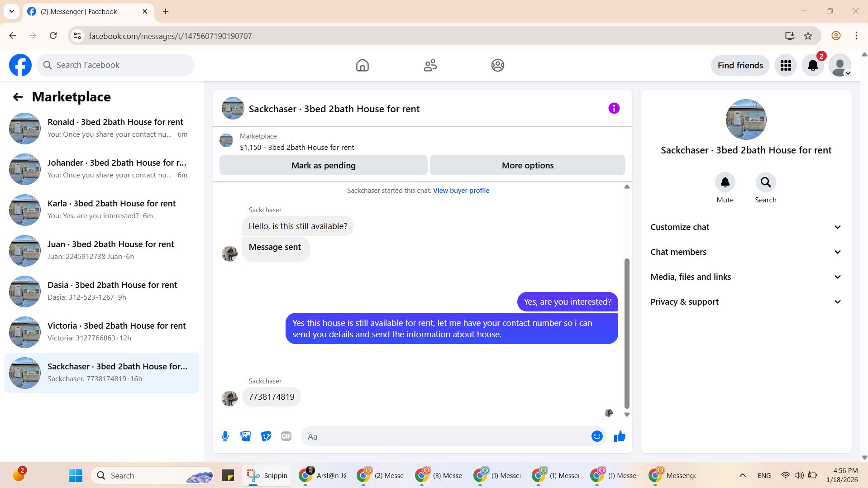
Task: Search in conversation with magnifier icon
Action: 765,182
